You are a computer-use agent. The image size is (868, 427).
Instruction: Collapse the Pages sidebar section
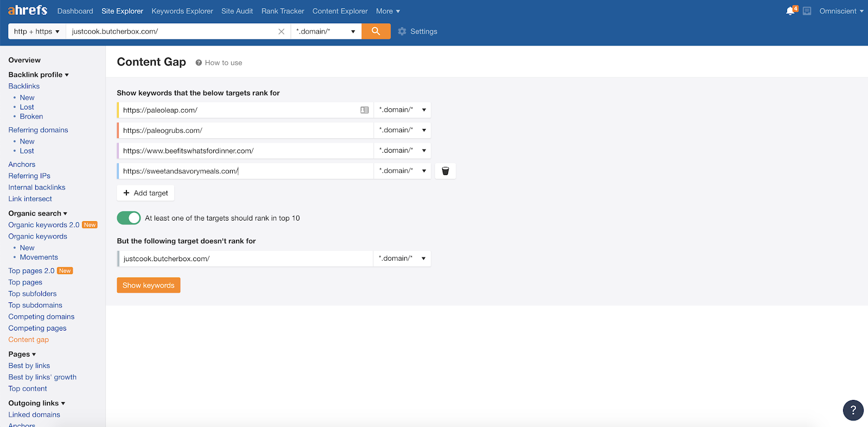22,354
